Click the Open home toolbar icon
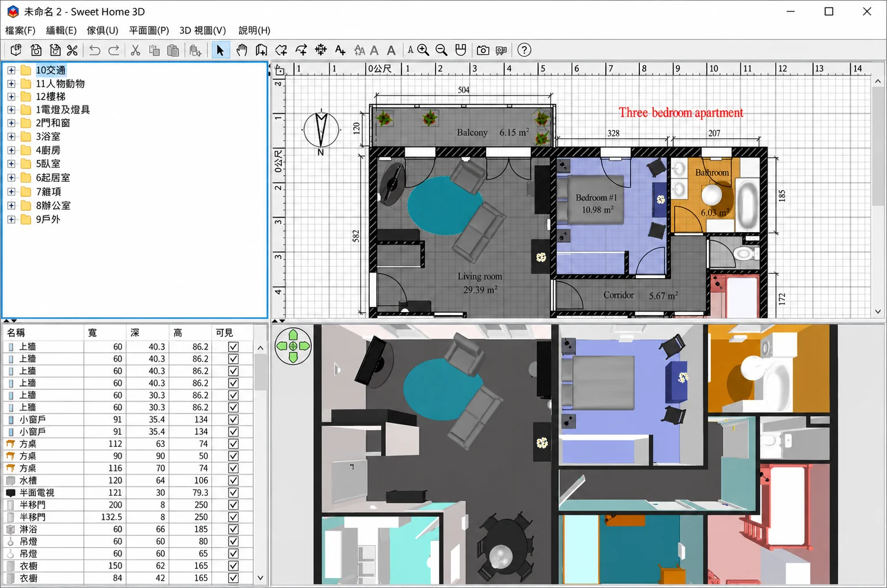 (36, 50)
